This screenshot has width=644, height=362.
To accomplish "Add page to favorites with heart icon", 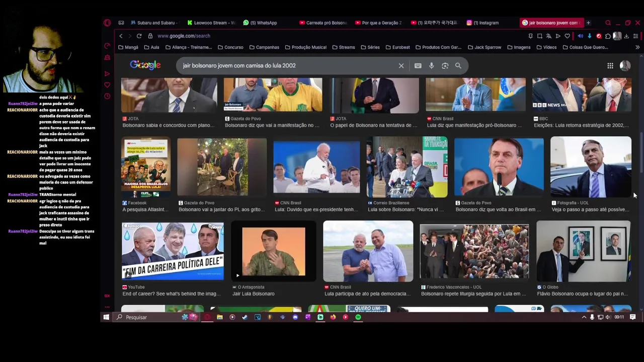I will tap(567, 36).
